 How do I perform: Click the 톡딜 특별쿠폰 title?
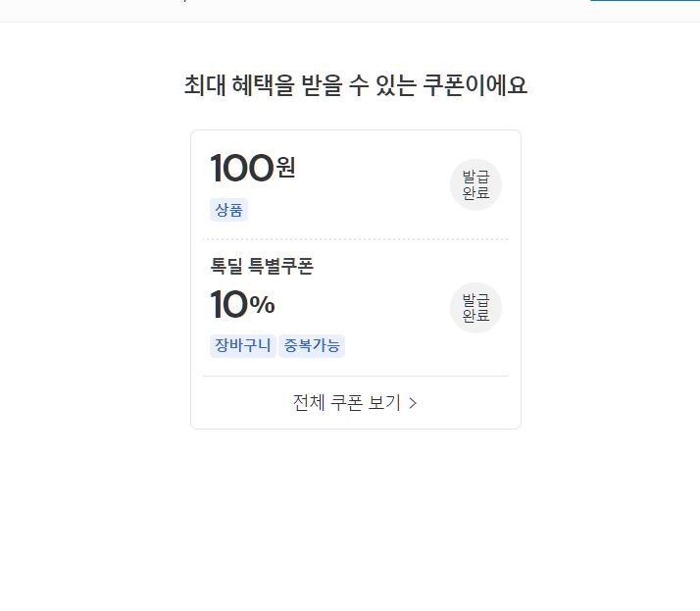coord(262,266)
